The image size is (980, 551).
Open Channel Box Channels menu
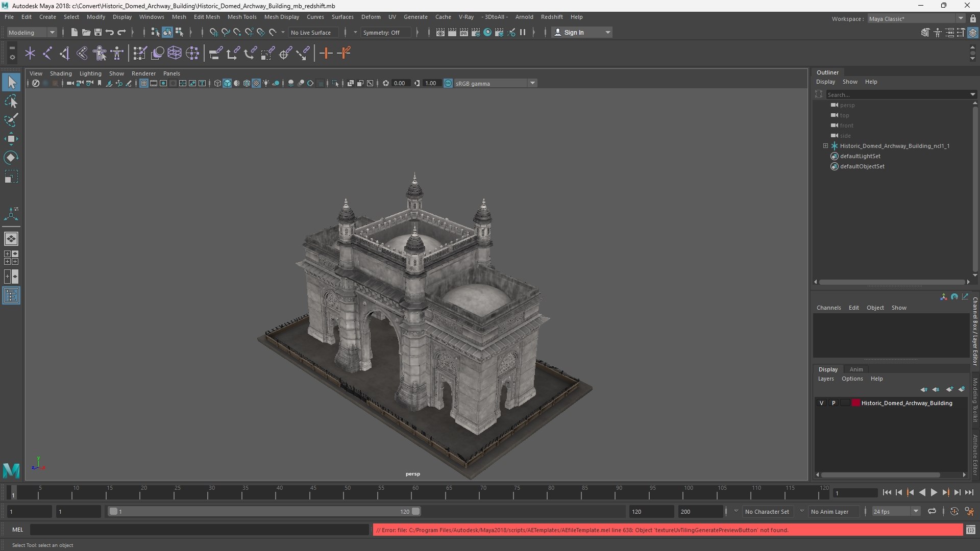pyautogui.click(x=828, y=308)
